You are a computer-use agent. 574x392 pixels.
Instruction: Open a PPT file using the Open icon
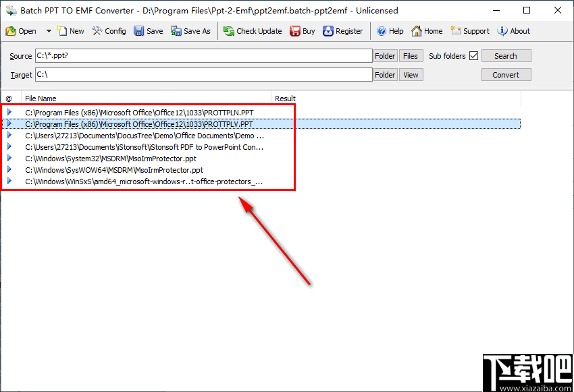pos(23,30)
